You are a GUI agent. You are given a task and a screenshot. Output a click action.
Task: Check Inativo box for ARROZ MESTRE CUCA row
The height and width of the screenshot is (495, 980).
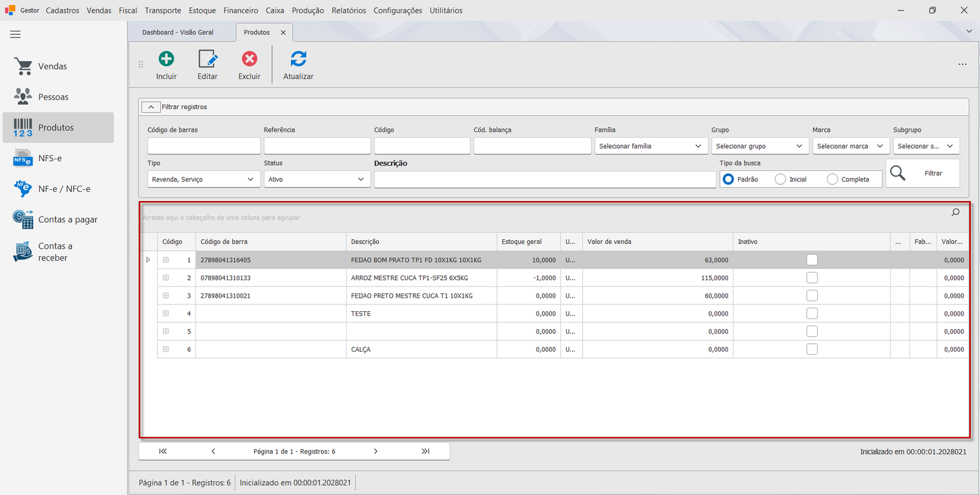point(812,278)
